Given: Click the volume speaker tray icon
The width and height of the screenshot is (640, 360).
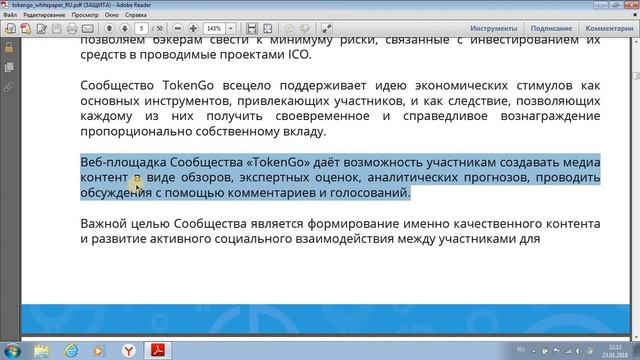Looking at the screenshot, I should 578,351.
